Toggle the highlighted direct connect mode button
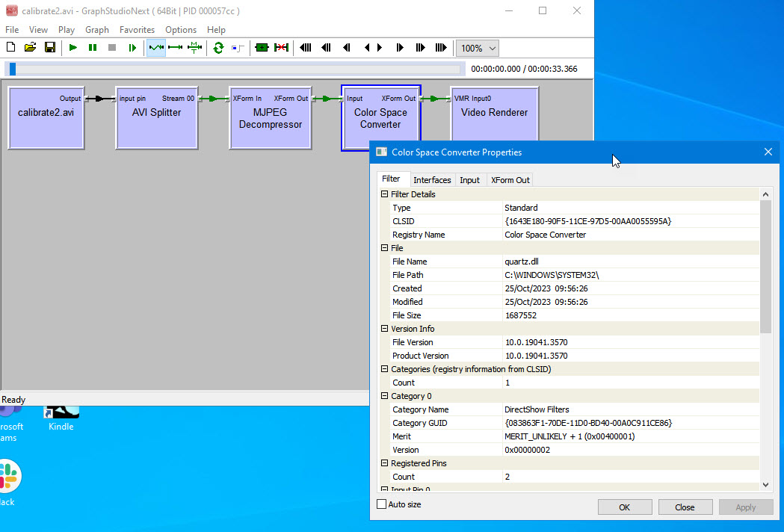The height and width of the screenshot is (532, 784). [156, 48]
